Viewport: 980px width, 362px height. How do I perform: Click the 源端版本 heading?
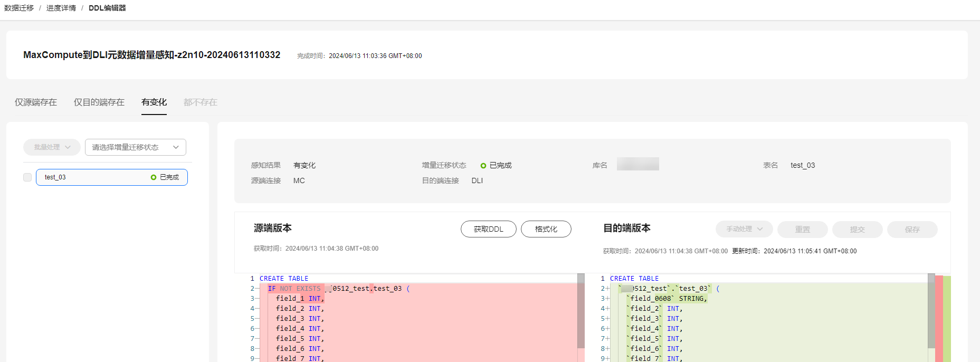(273, 228)
